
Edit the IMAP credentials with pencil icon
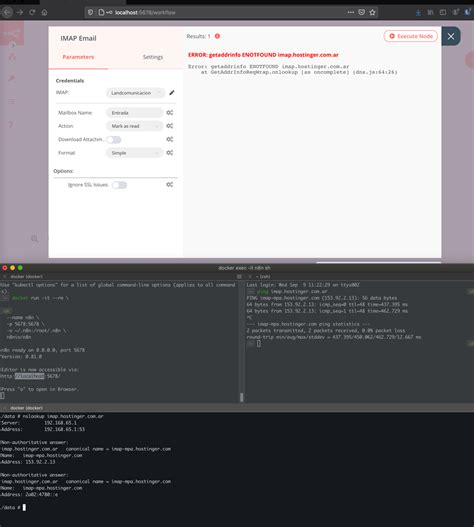point(172,92)
